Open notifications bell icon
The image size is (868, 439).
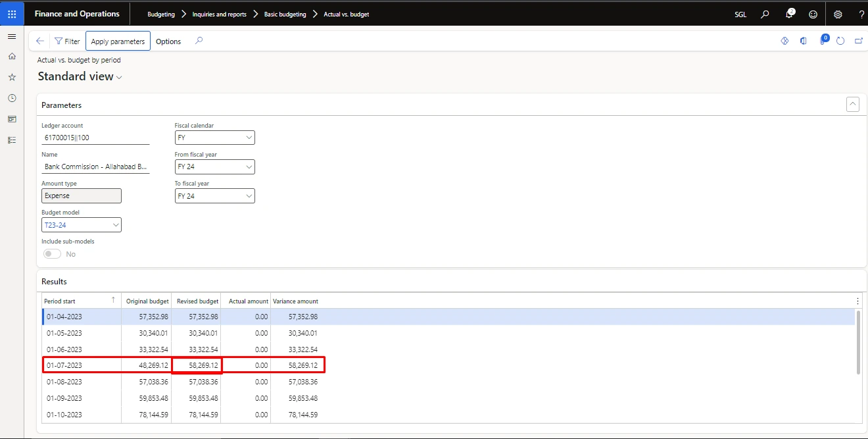(790, 14)
